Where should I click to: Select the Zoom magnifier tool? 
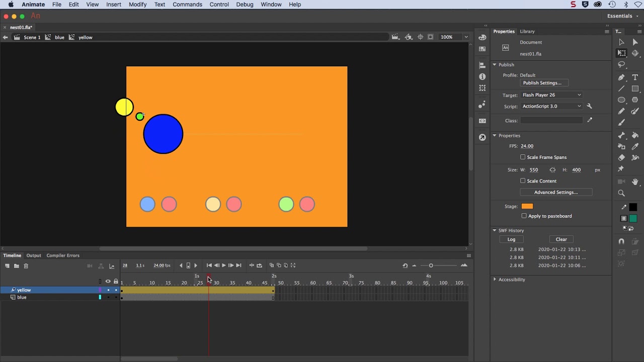coord(621,193)
